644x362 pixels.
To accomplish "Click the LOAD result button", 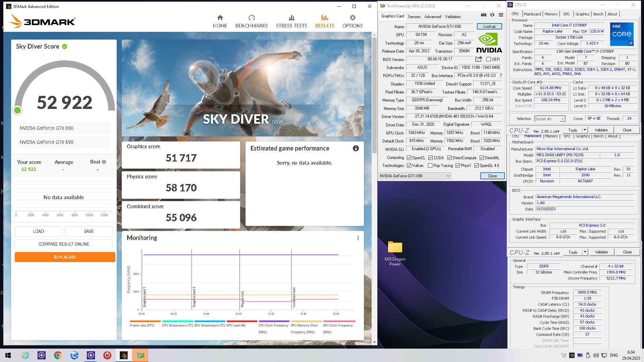I will 39,231.
